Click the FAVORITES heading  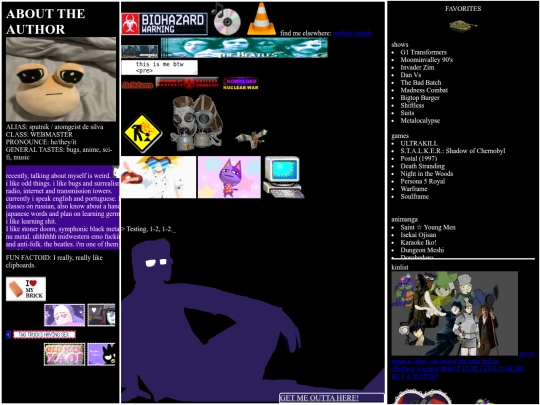[463, 9]
